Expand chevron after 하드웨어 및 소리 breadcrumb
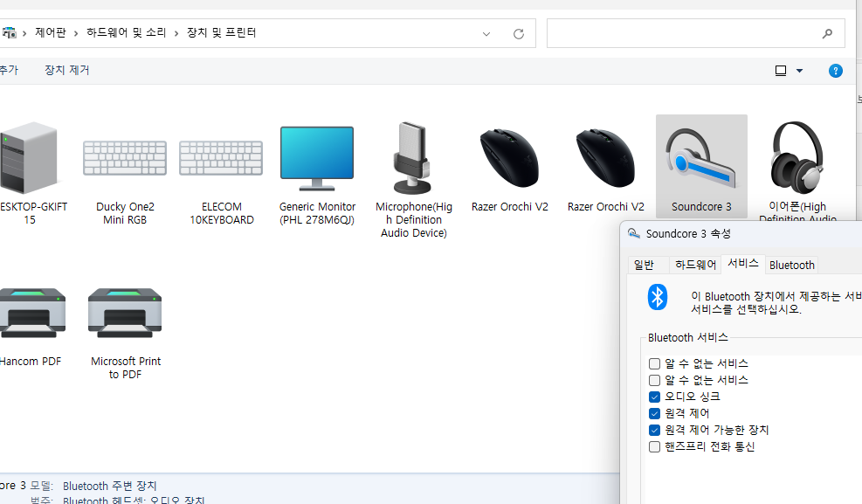This screenshot has height=504, width=862. pos(176,33)
